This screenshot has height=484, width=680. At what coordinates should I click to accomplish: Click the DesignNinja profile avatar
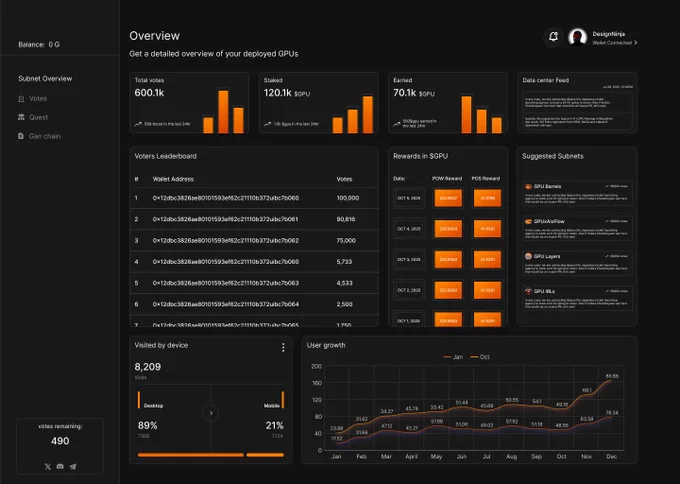[578, 37]
